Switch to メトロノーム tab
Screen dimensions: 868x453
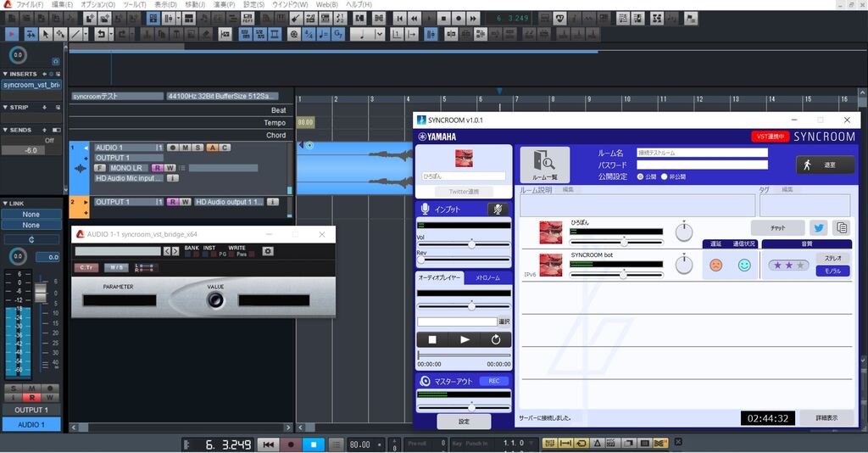point(487,277)
